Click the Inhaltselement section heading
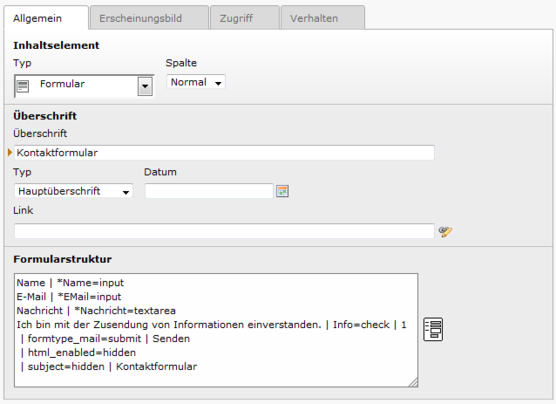 pos(56,45)
